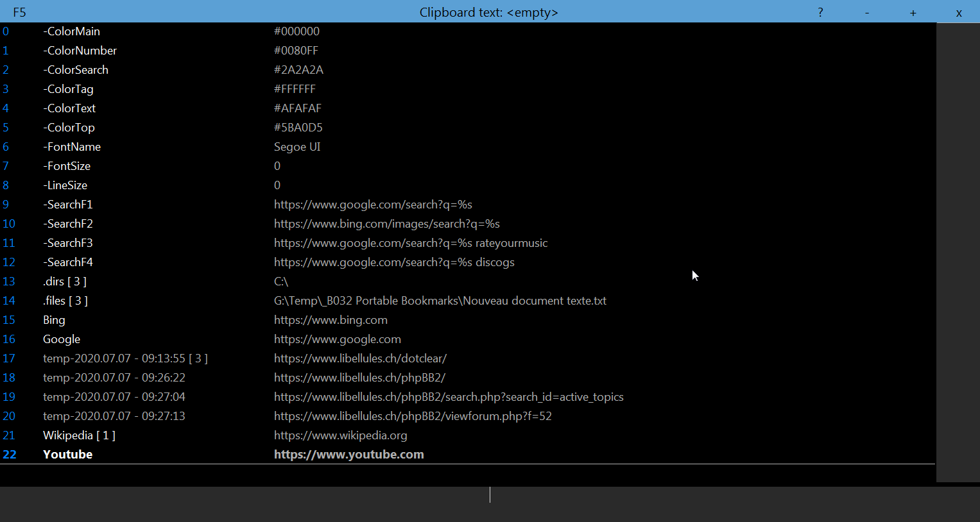Click the #5BA0D5 color value
The image size is (980, 522).
click(x=298, y=128)
